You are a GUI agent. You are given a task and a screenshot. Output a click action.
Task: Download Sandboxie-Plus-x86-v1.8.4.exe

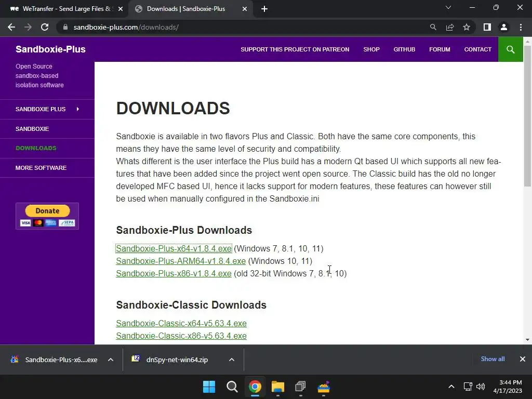[174, 273]
